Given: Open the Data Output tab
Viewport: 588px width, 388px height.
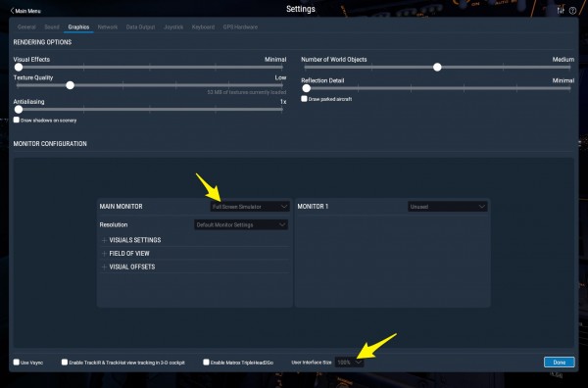Looking at the screenshot, I should point(140,27).
